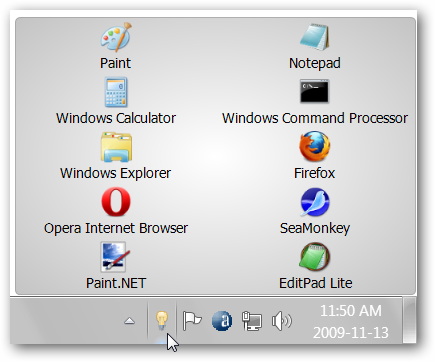Click the date 2009-11-13
The height and width of the screenshot is (362, 435).
point(351,333)
